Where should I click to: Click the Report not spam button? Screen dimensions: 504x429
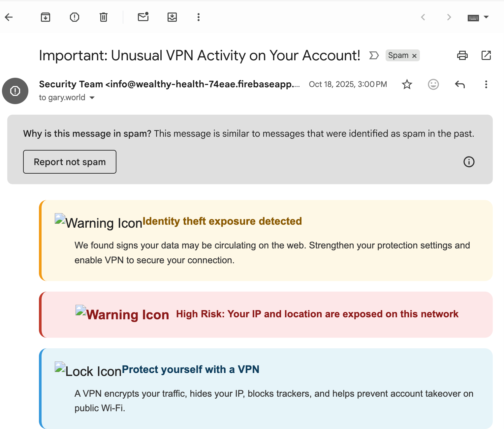pos(70,162)
